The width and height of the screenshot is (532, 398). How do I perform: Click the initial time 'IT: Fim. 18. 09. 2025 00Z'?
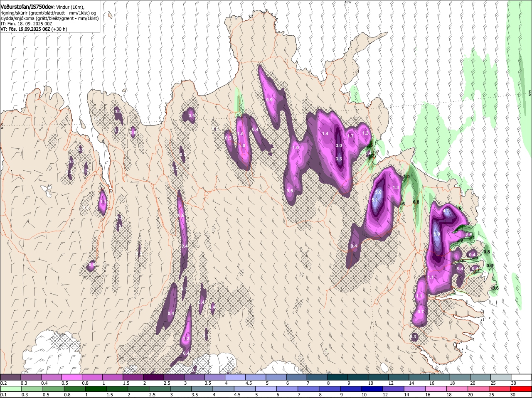[26, 24]
